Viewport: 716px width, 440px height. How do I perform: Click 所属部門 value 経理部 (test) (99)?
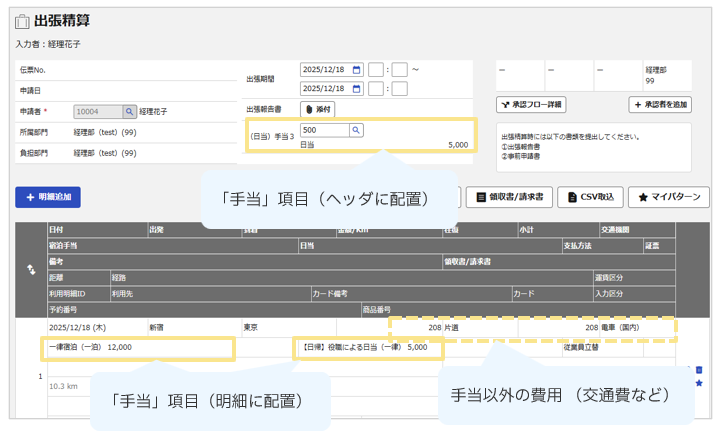pyautogui.click(x=105, y=132)
